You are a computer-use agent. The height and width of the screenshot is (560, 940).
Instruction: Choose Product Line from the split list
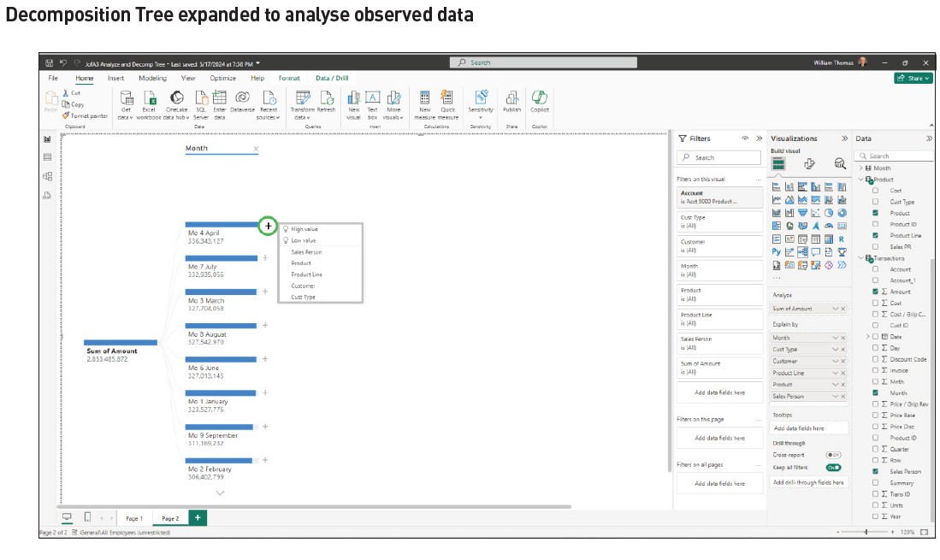(x=306, y=274)
